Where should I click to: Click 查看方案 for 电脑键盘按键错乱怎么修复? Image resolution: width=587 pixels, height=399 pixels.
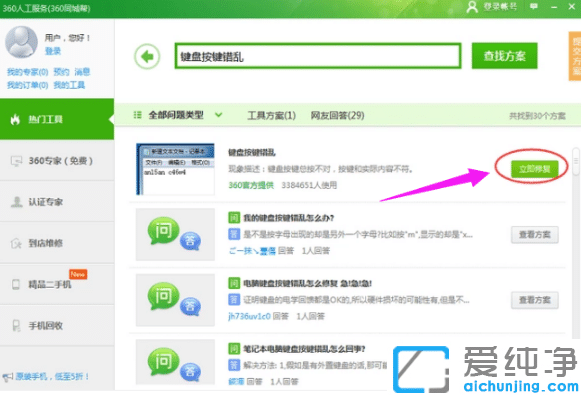[x=535, y=300]
